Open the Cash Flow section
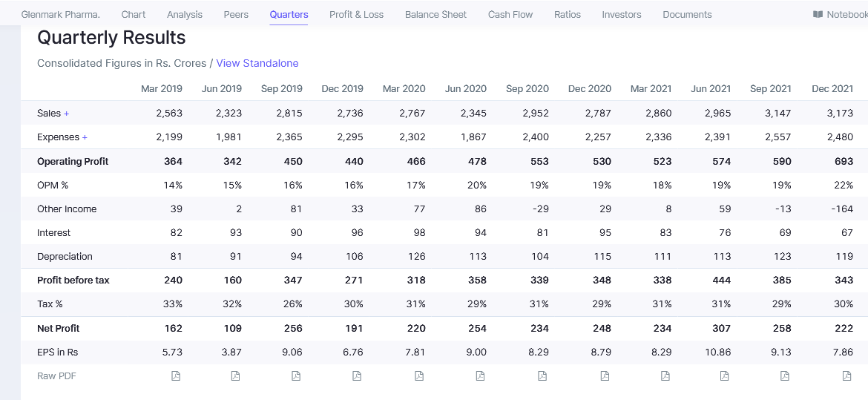868x400 pixels. click(510, 14)
